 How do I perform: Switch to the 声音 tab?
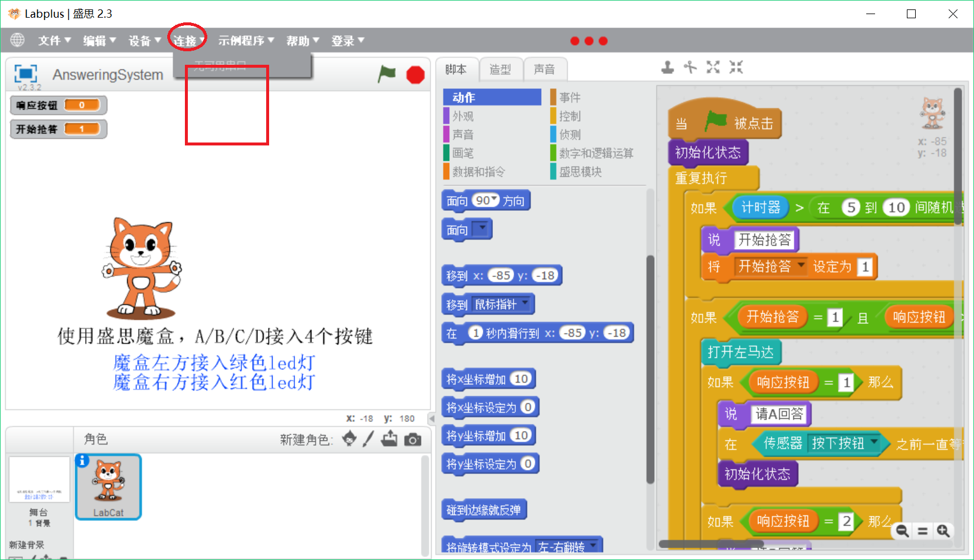[x=545, y=69]
